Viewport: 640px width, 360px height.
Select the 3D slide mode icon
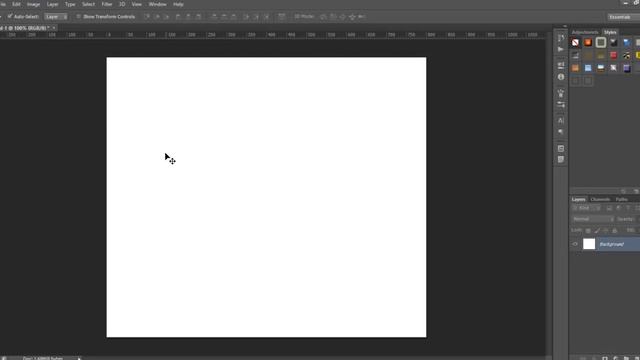352,17
